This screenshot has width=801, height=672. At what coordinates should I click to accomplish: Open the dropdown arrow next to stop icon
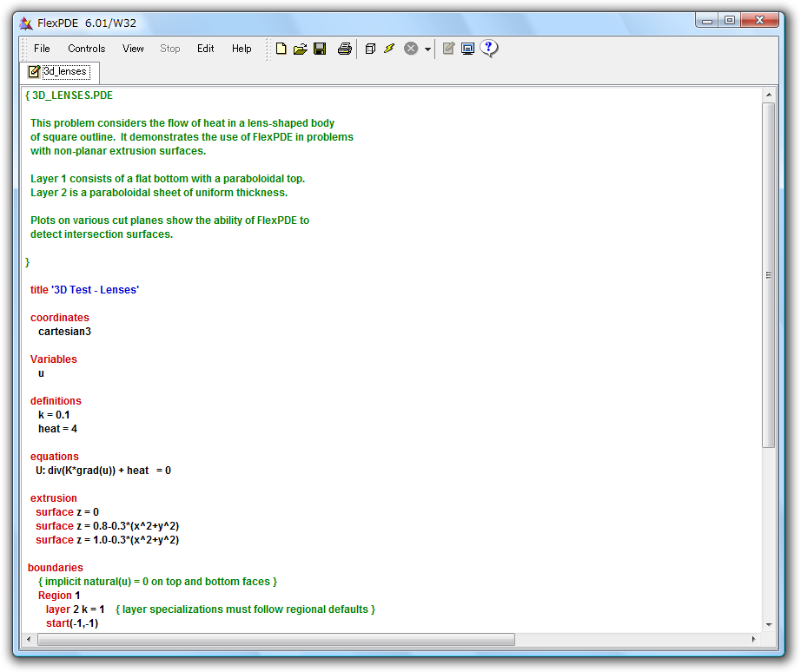tap(427, 49)
